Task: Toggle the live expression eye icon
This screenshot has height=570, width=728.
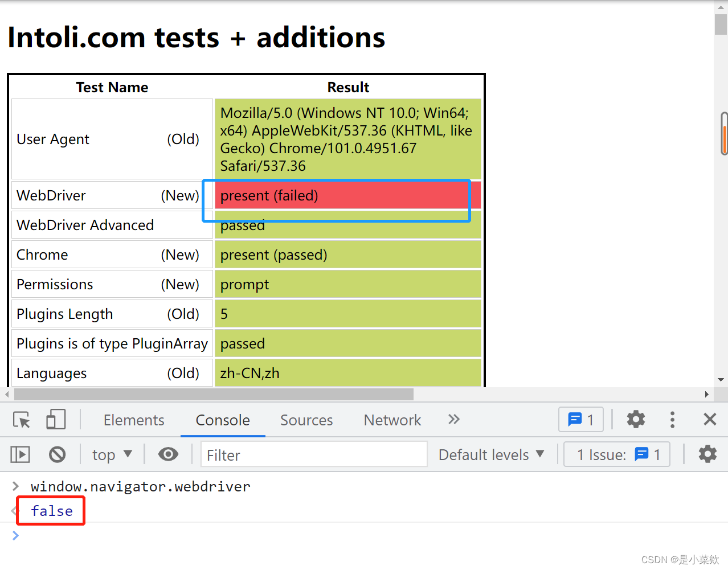Action: [x=168, y=454]
